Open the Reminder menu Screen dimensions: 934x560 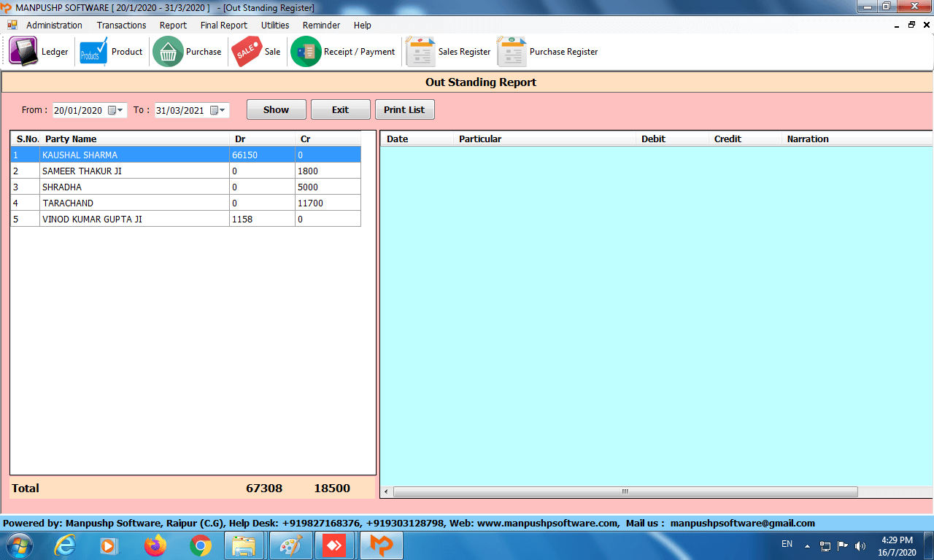click(x=321, y=25)
